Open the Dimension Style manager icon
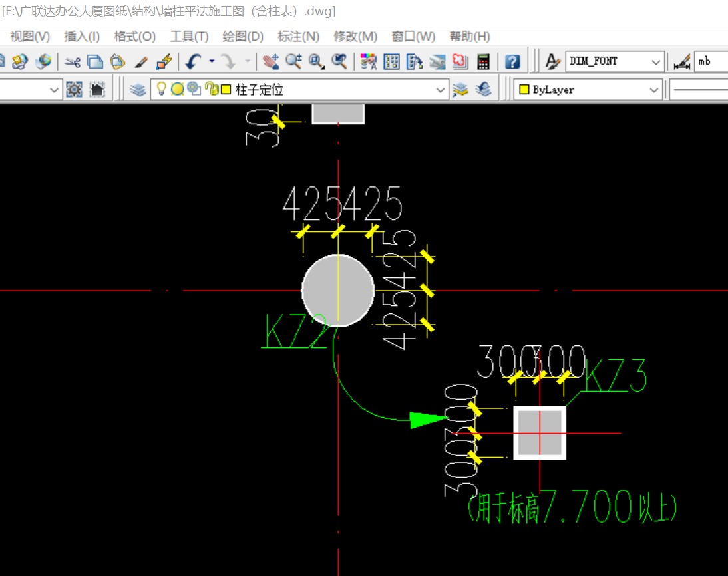 click(x=682, y=61)
